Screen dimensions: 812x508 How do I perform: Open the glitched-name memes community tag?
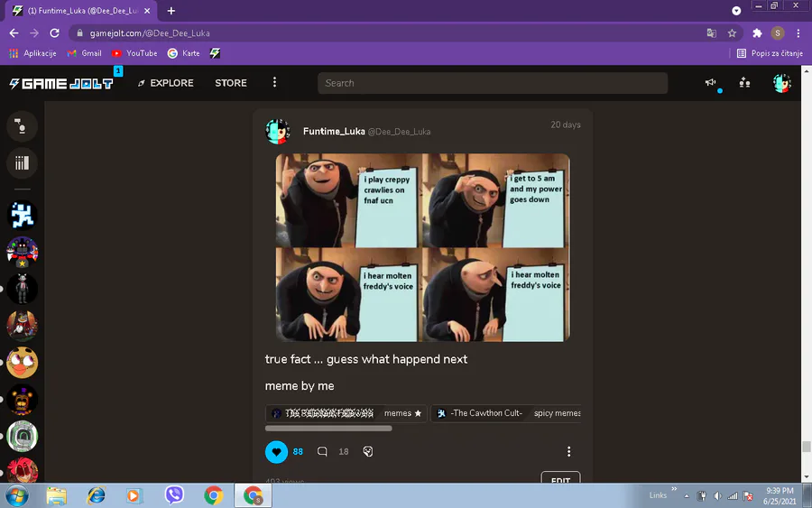[x=346, y=413]
